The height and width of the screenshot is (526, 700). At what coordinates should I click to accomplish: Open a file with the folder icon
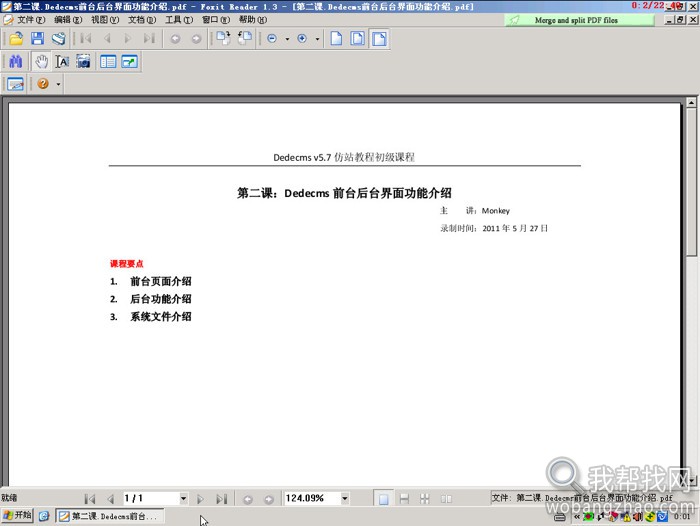click(16, 39)
